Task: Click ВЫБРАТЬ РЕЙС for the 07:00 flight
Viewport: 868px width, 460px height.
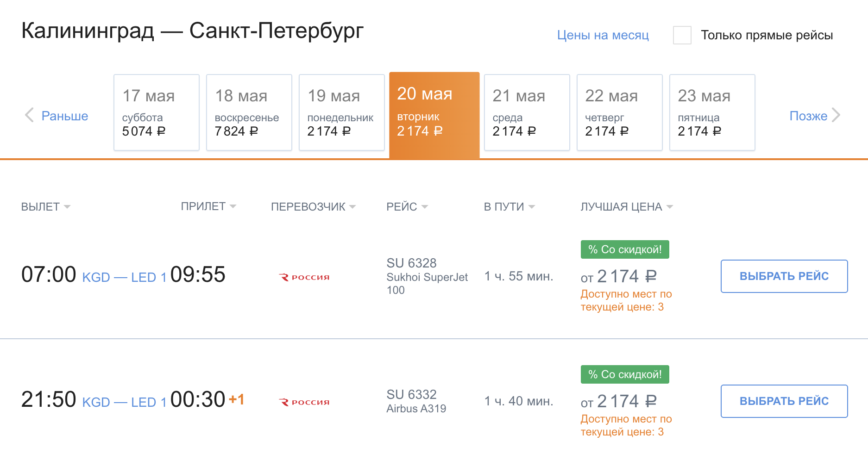Action: click(x=784, y=276)
